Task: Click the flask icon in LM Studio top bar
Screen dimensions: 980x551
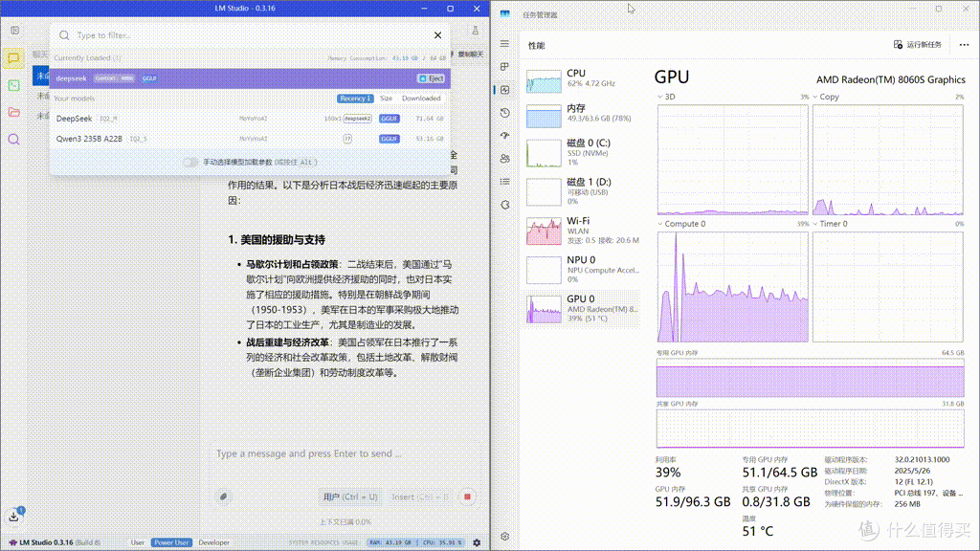Action: click(475, 30)
